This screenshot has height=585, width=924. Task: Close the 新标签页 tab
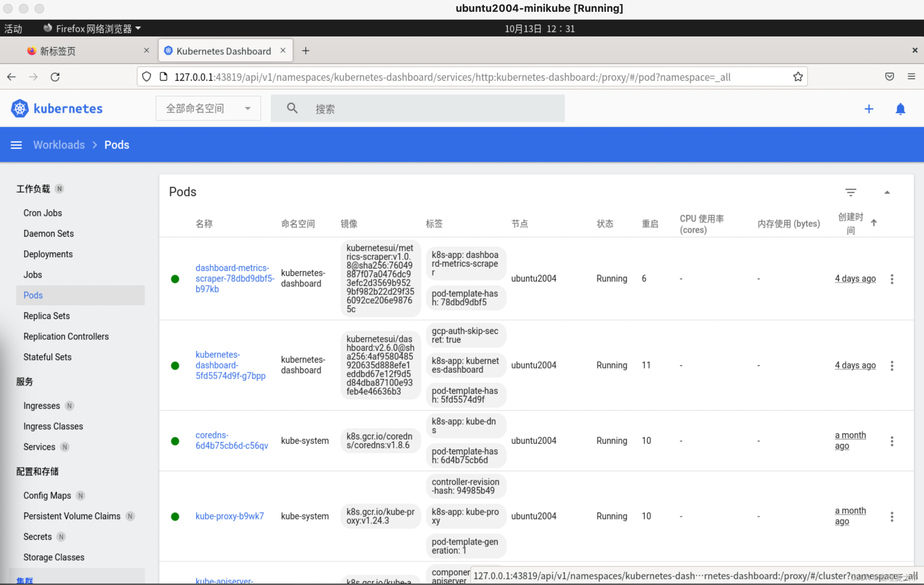click(x=146, y=50)
